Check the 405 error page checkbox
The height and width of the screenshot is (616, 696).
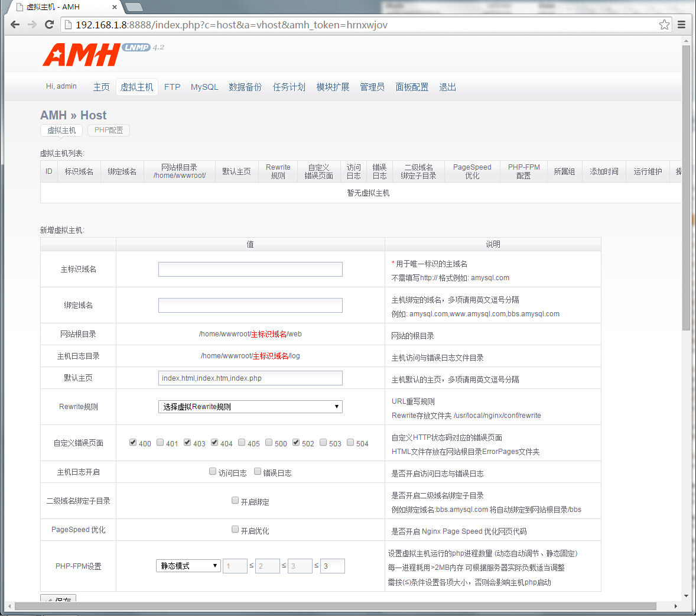tap(242, 442)
